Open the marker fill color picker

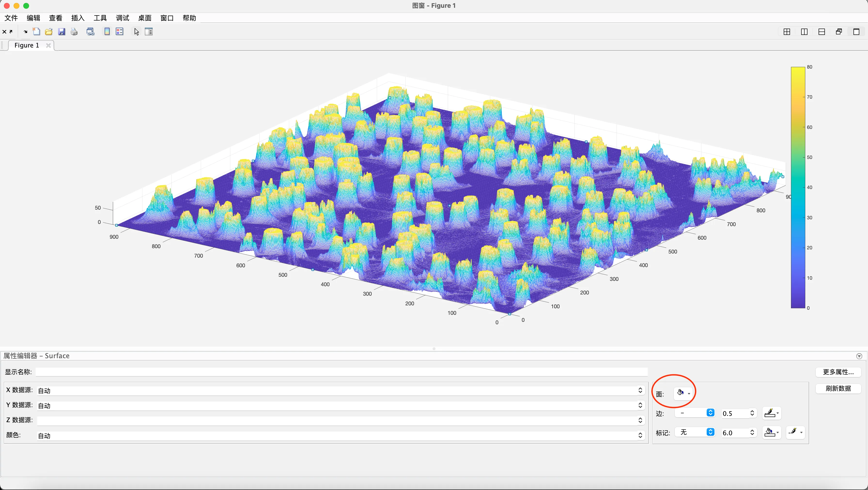pos(772,432)
